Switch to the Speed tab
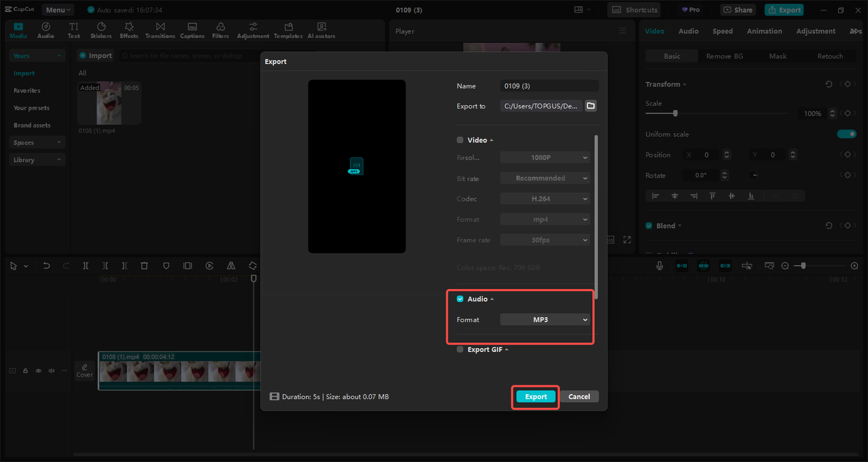Image resolution: width=868 pixels, height=462 pixels. tap(722, 31)
